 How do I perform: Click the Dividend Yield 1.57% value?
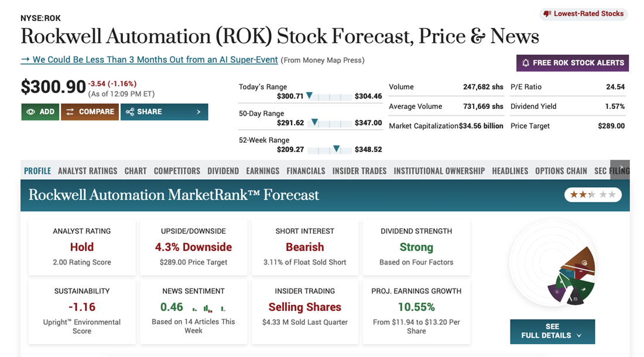615,107
